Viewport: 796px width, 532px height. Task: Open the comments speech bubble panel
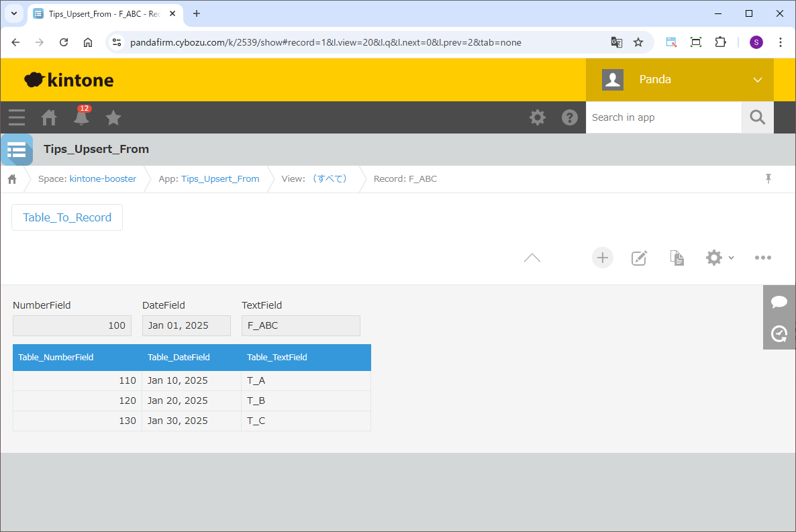tap(779, 302)
